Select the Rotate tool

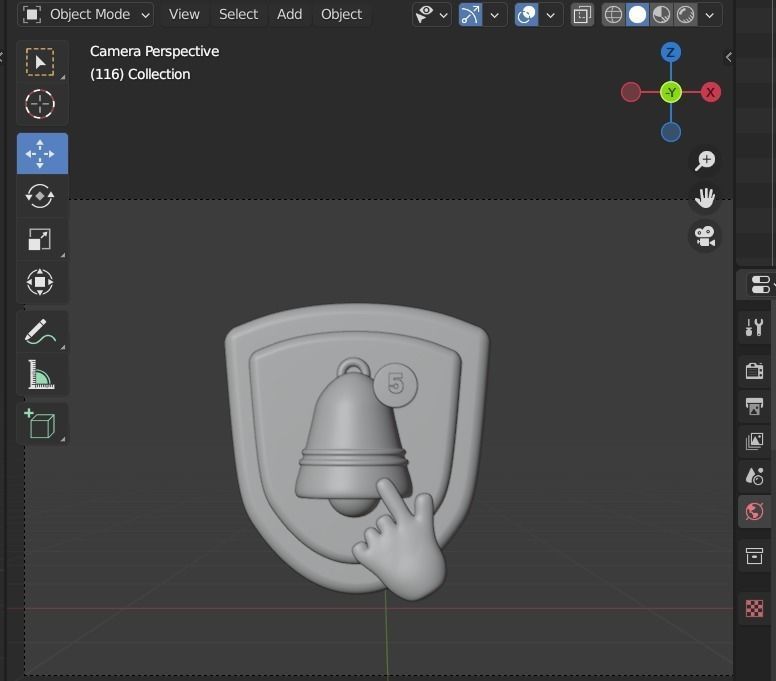point(42,196)
